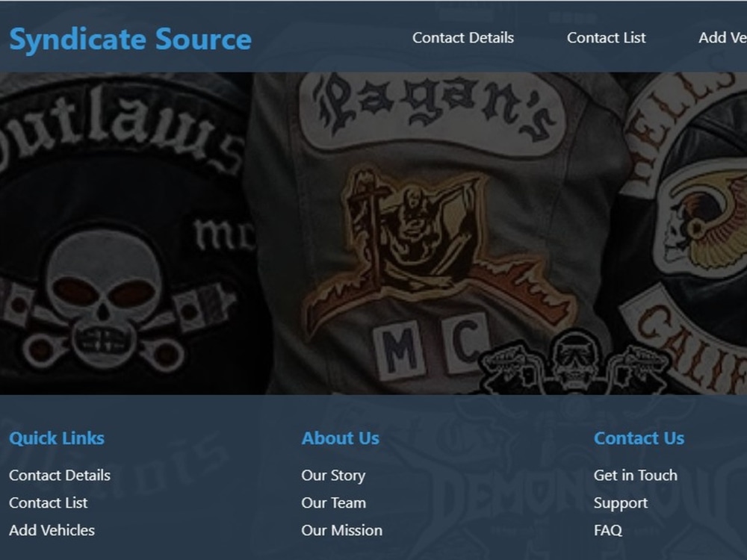Open the Our Team footer link

[333, 503]
